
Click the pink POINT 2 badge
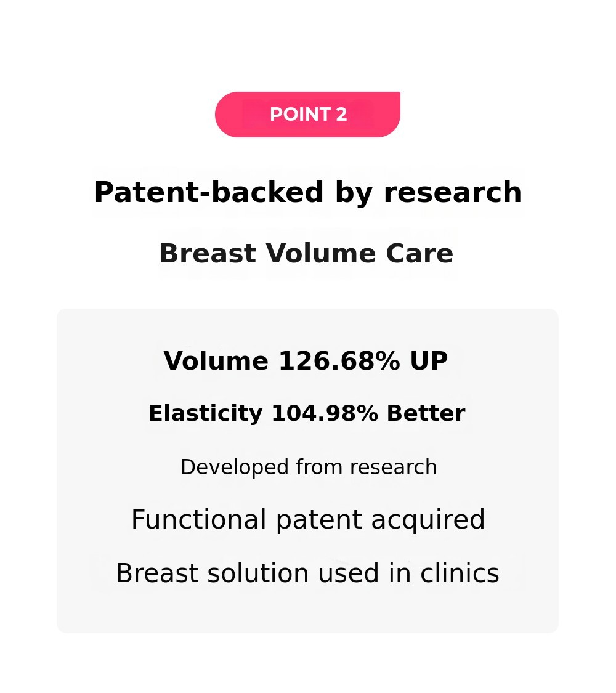(x=307, y=115)
